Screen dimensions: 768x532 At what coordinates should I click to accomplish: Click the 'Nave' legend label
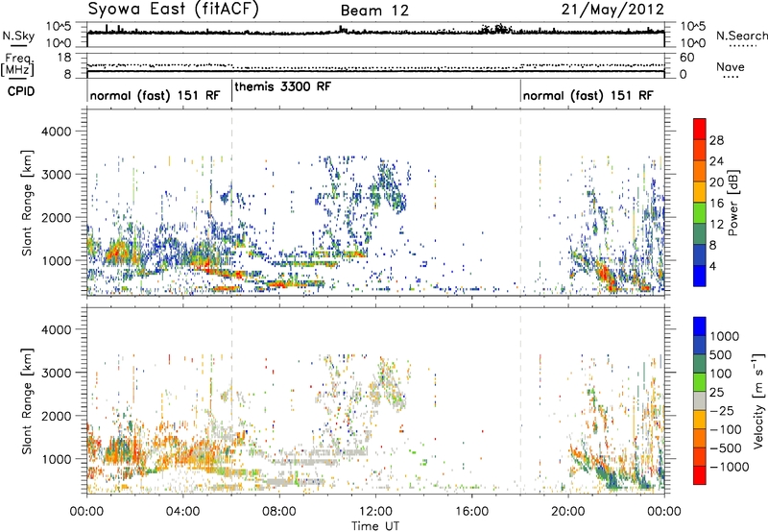tap(731, 66)
